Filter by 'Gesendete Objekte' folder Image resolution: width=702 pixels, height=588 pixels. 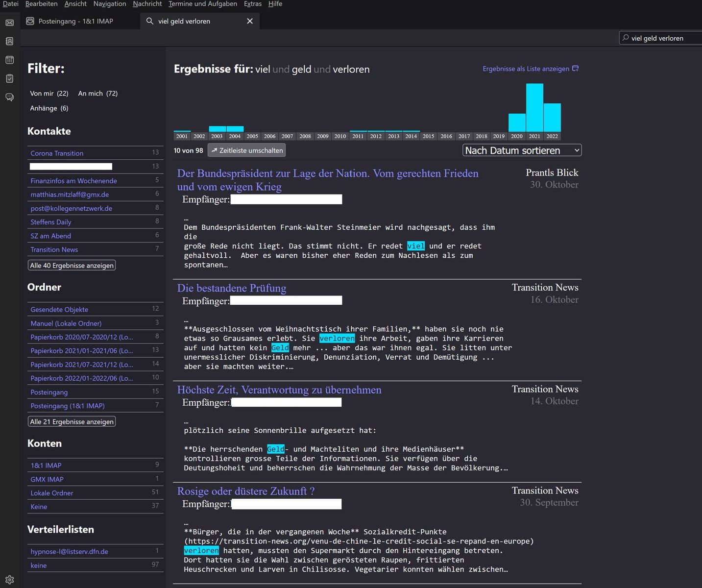tap(59, 310)
